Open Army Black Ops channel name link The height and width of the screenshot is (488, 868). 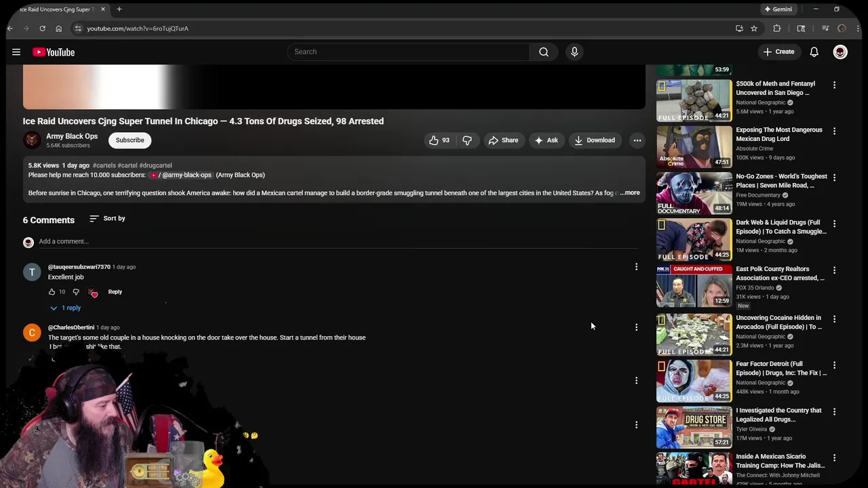[x=72, y=136]
